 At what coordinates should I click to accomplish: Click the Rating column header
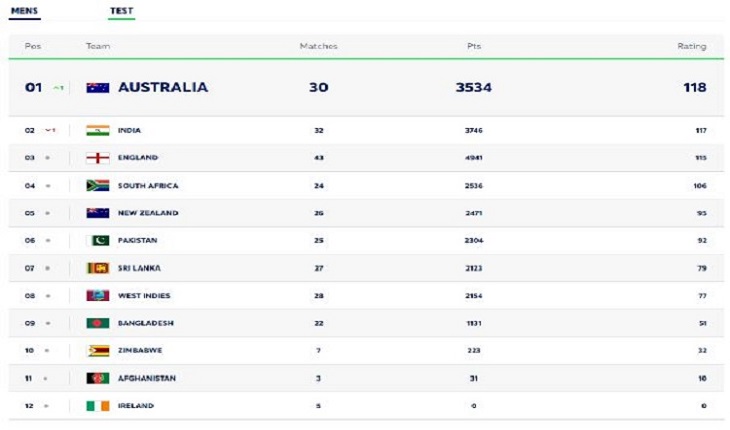691,46
